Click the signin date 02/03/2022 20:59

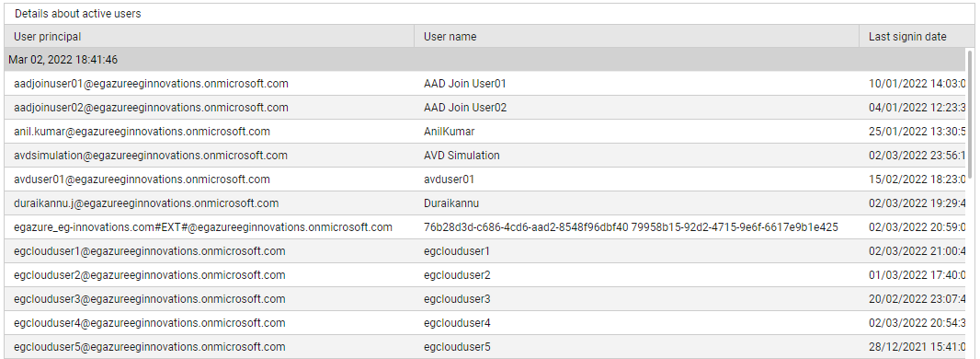[917, 227]
